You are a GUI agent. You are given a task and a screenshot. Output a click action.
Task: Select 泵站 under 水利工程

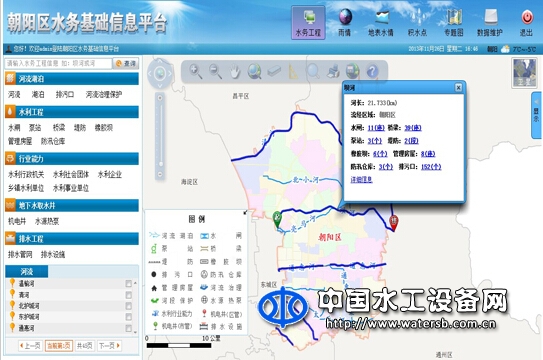pos(35,128)
